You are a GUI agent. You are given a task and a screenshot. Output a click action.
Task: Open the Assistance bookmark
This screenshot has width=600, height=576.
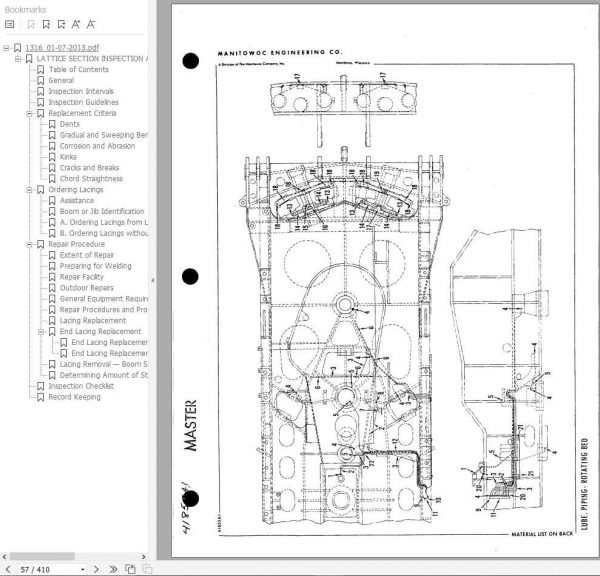pos(77,201)
